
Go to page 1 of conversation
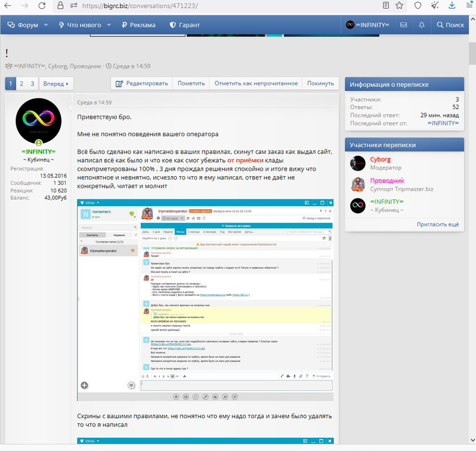(11, 84)
